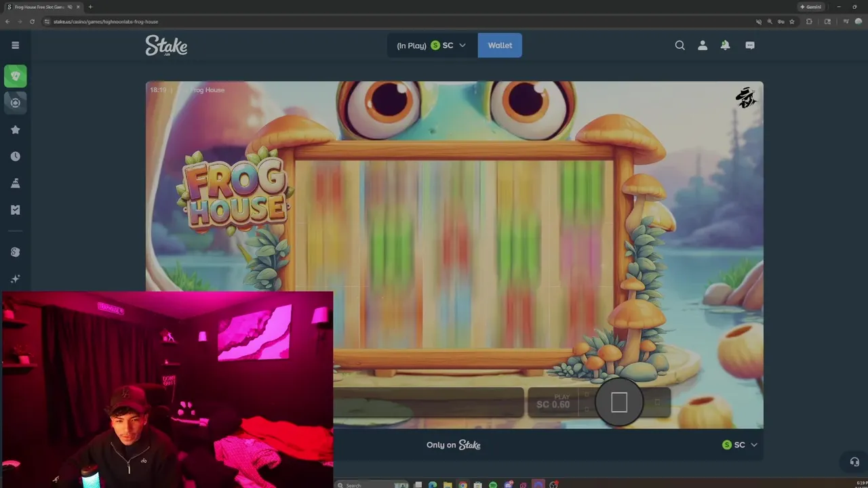Click the round icon above sparkle in sidebar
Viewport: 868px width, 488px height.
point(15,252)
